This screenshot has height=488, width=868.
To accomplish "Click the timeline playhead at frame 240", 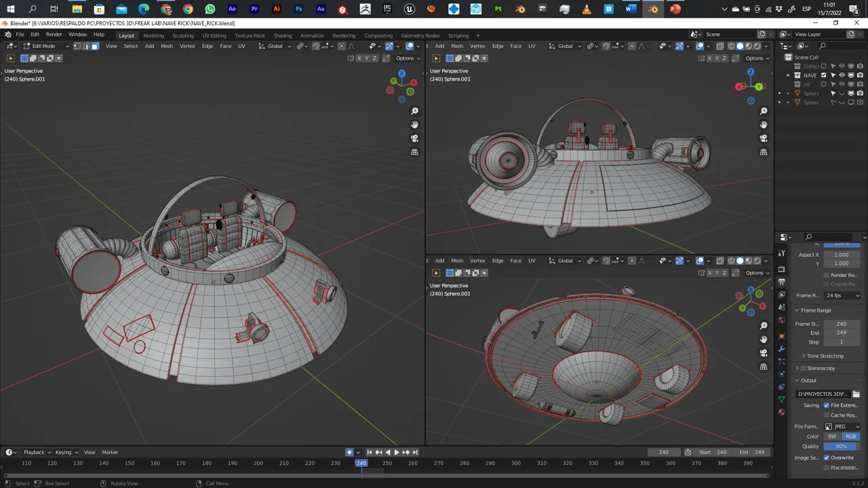I will point(361,463).
